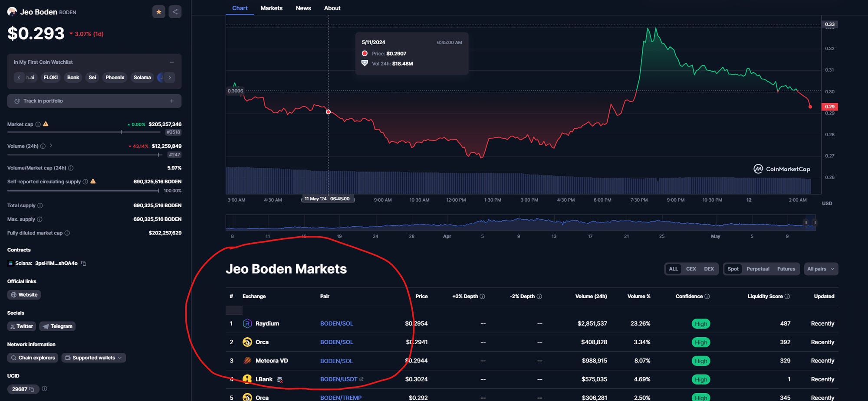The height and width of the screenshot is (401, 868).
Task: Grab the chart range selector right handle
Action: [x=815, y=222]
